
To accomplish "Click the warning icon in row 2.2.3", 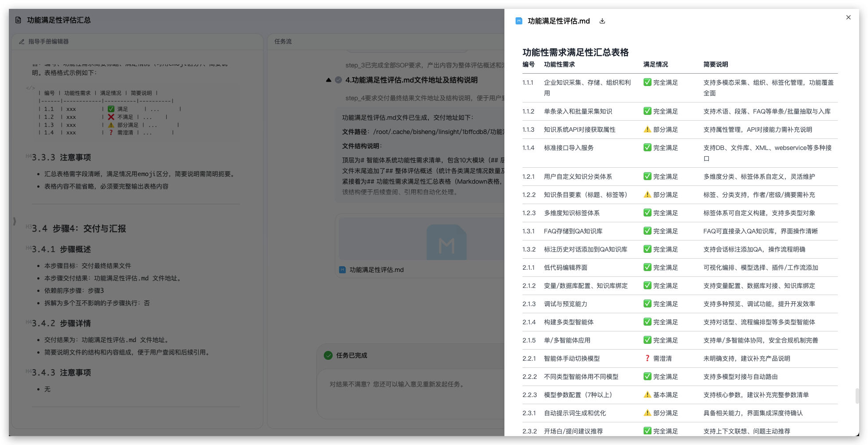I will tap(648, 394).
